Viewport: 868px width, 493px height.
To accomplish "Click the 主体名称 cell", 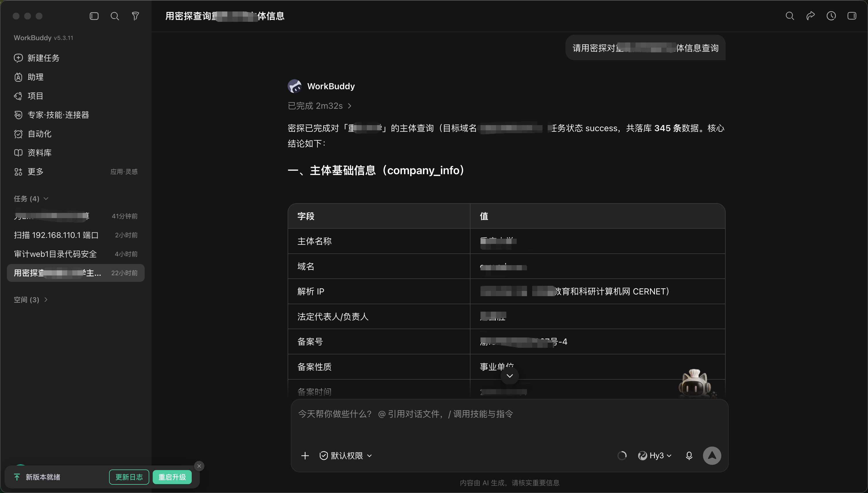I will (x=379, y=241).
